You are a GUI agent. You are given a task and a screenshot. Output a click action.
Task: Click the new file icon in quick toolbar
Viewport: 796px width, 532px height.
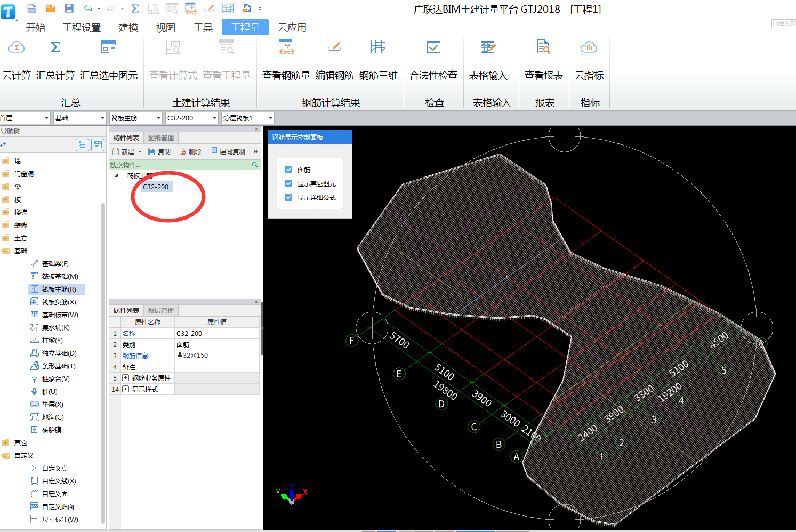click(32, 9)
